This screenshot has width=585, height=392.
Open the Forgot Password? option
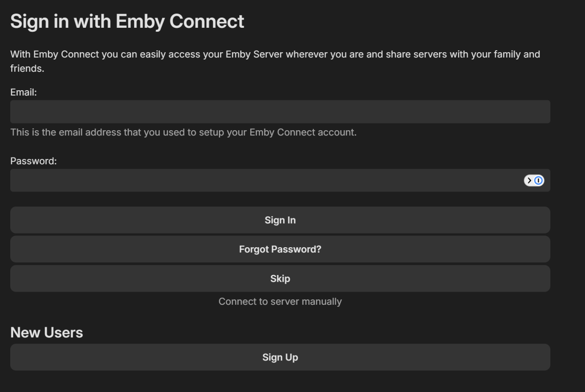click(280, 249)
